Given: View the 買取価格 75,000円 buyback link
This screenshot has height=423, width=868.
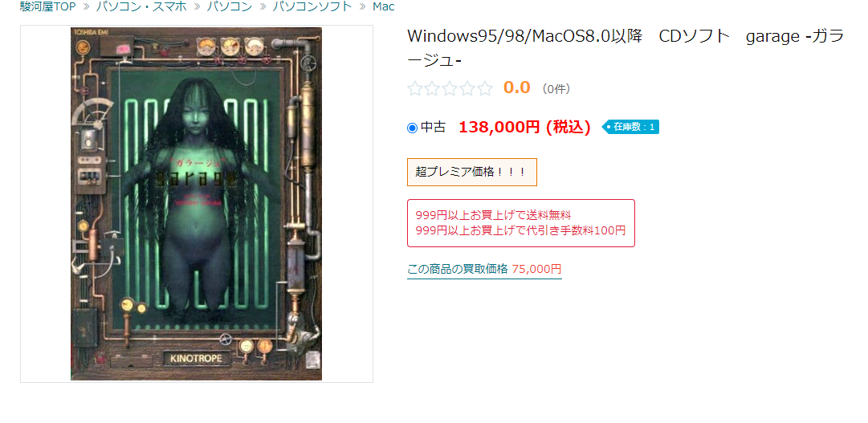Looking at the screenshot, I should point(484,270).
